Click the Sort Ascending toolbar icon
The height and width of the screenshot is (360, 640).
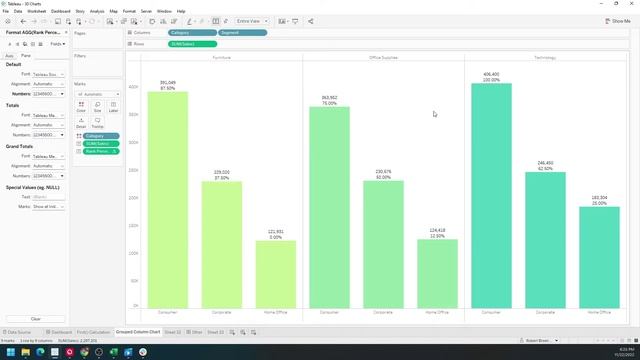pos(163,21)
